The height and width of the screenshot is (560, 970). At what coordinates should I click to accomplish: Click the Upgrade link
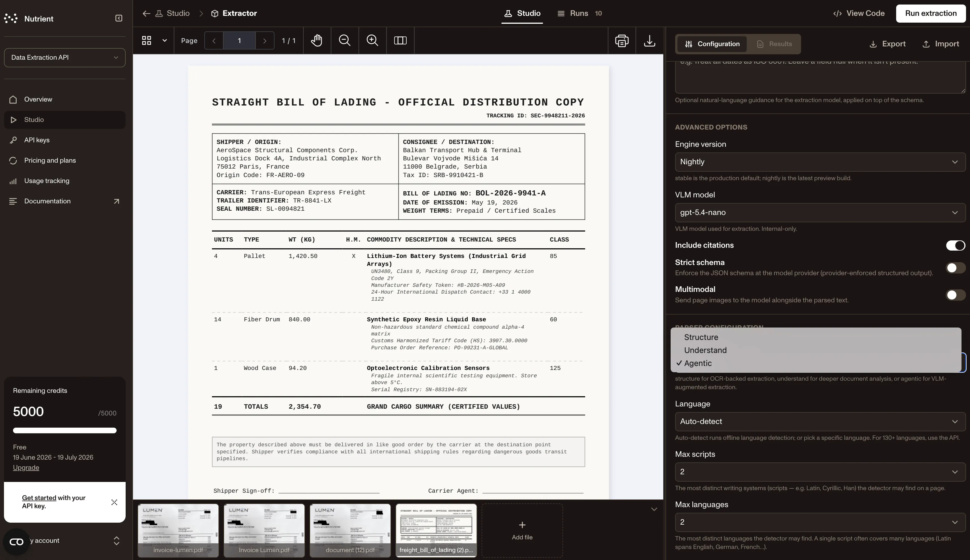(26, 468)
